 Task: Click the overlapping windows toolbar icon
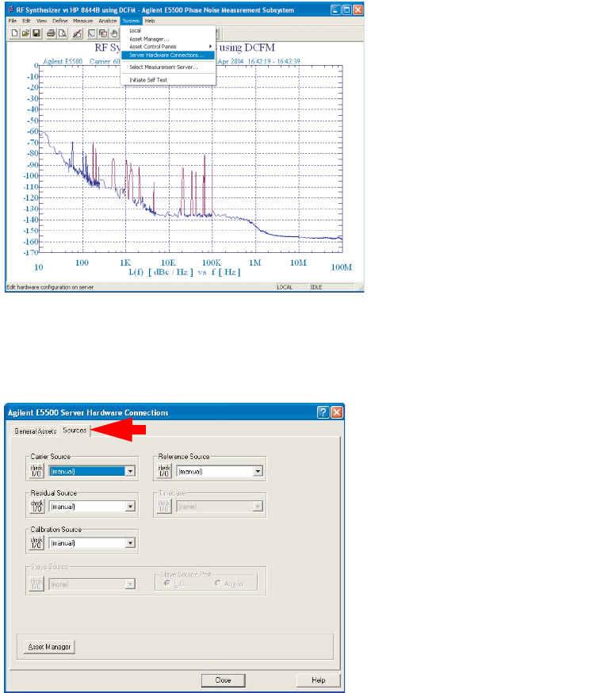click(103, 33)
